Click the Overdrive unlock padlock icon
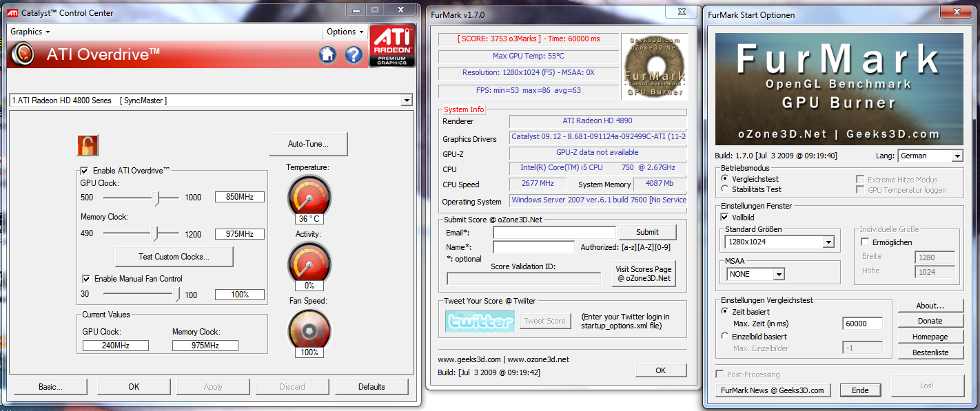 tap(87, 145)
